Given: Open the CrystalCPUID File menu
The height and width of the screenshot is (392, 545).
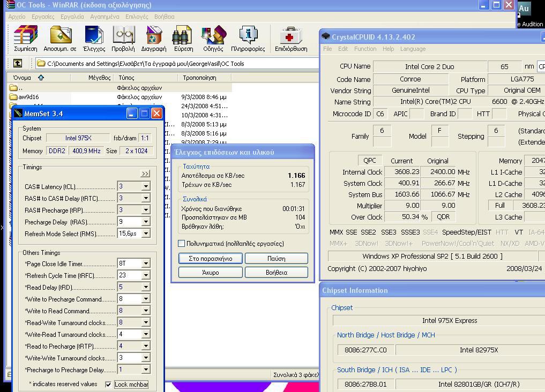Looking at the screenshot, I should tap(327, 49).
